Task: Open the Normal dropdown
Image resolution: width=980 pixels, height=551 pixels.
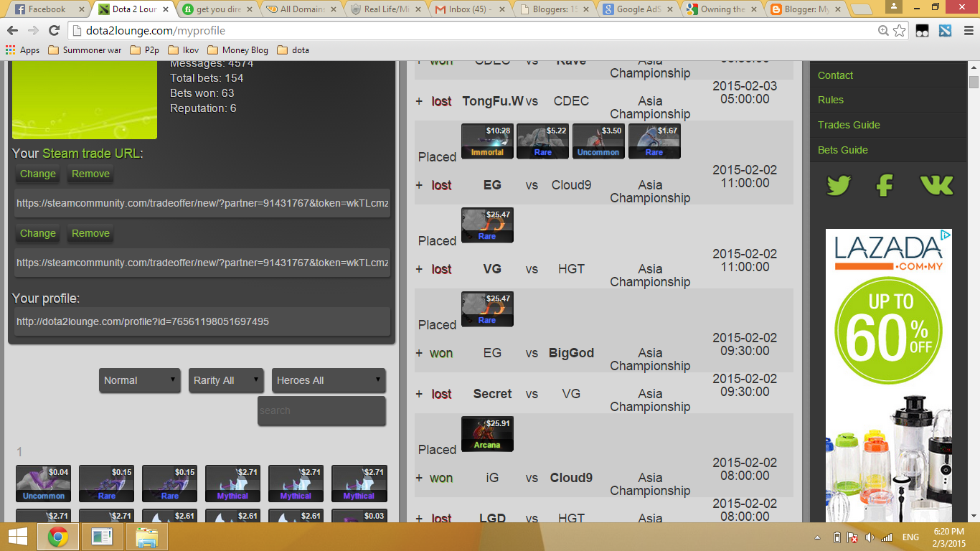Action: coord(140,380)
